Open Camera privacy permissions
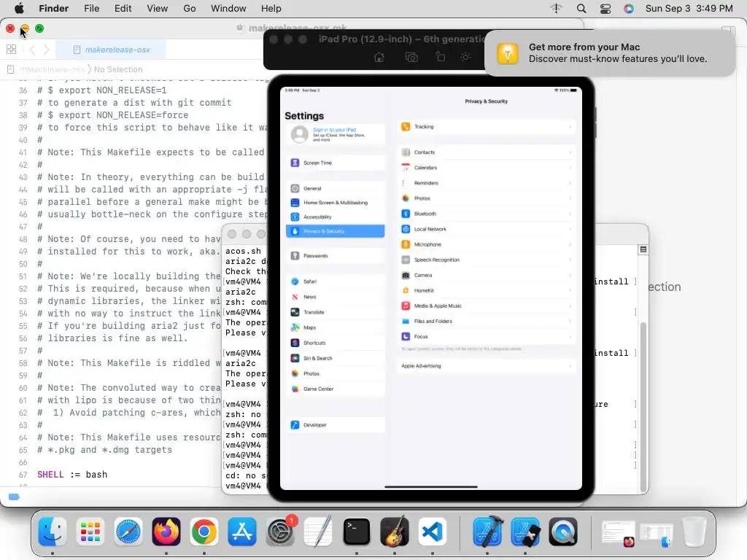This screenshot has height=560, width=747. 487,275
